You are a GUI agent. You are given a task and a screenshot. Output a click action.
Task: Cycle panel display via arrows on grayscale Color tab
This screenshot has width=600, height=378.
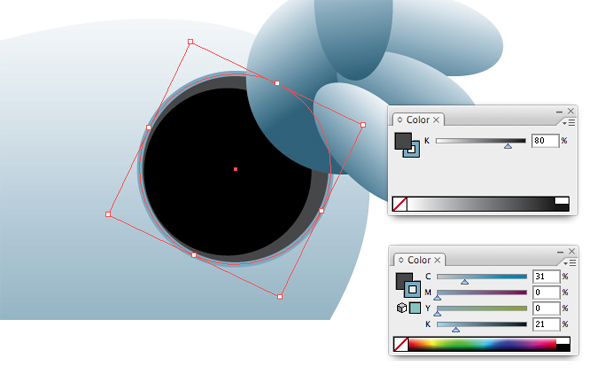[x=399, y=120]
